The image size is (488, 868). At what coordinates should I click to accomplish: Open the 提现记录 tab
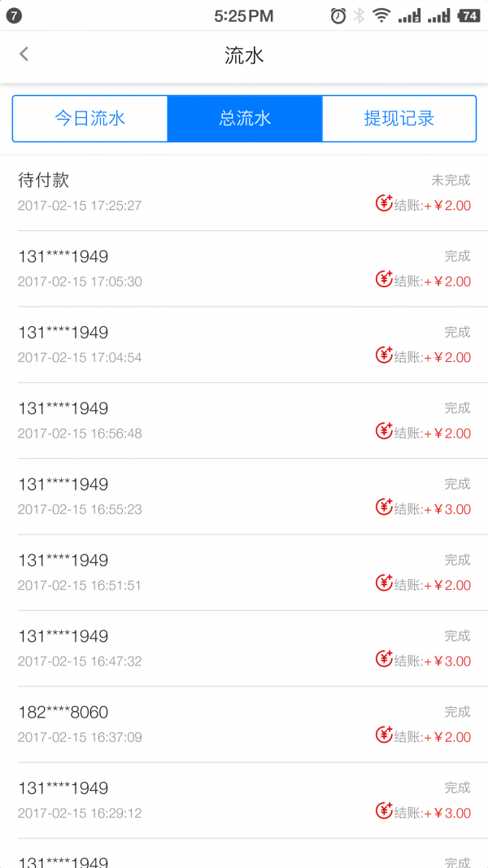tap(399, 119)
